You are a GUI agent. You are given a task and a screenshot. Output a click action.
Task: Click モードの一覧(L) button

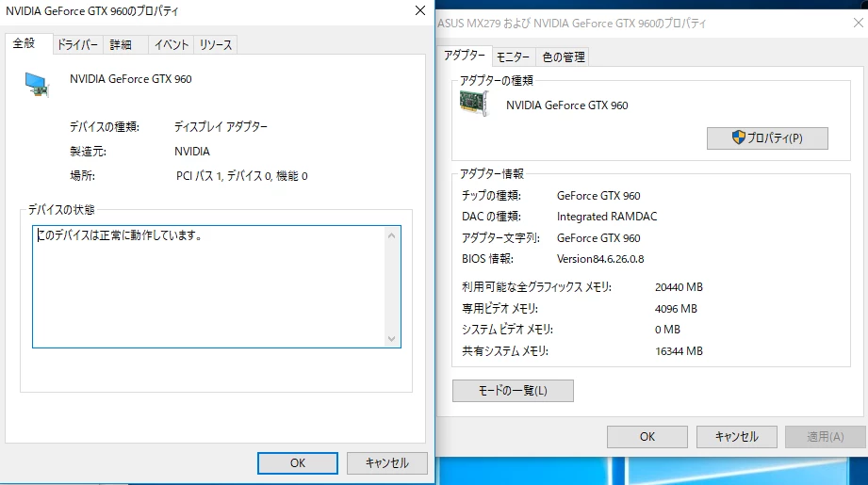pyautogui.click(x=513, y=391)
